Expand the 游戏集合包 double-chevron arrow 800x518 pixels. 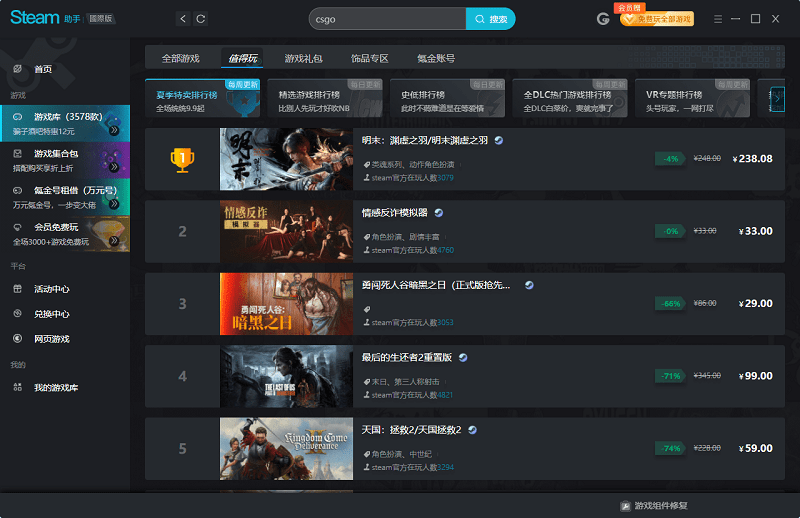[114, 166]
